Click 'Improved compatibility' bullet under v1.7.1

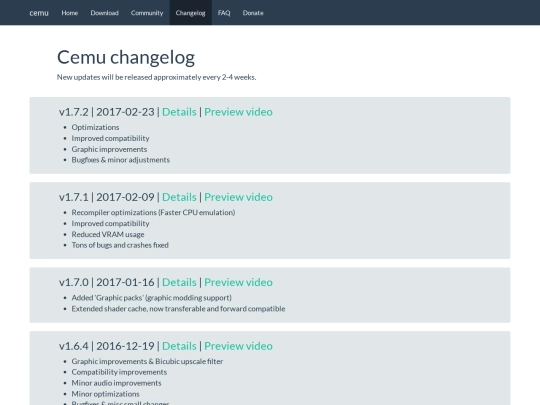tap(111, 224)
